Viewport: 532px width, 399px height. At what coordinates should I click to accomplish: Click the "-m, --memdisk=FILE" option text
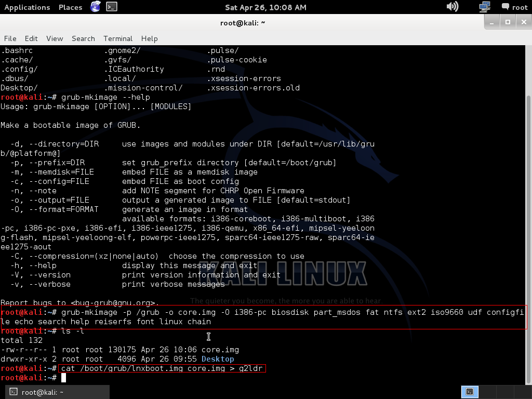tap(52, 172)
